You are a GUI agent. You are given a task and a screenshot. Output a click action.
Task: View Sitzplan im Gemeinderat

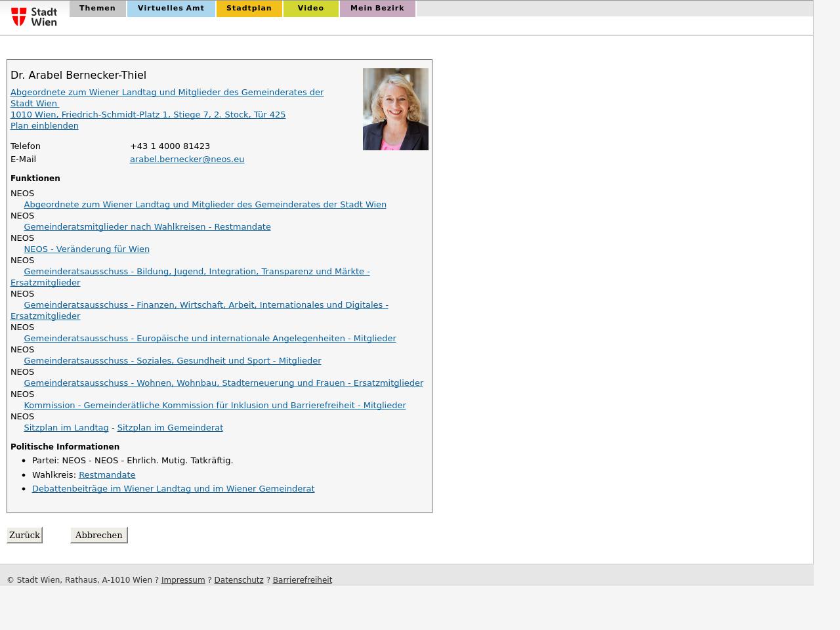point(170,427)
